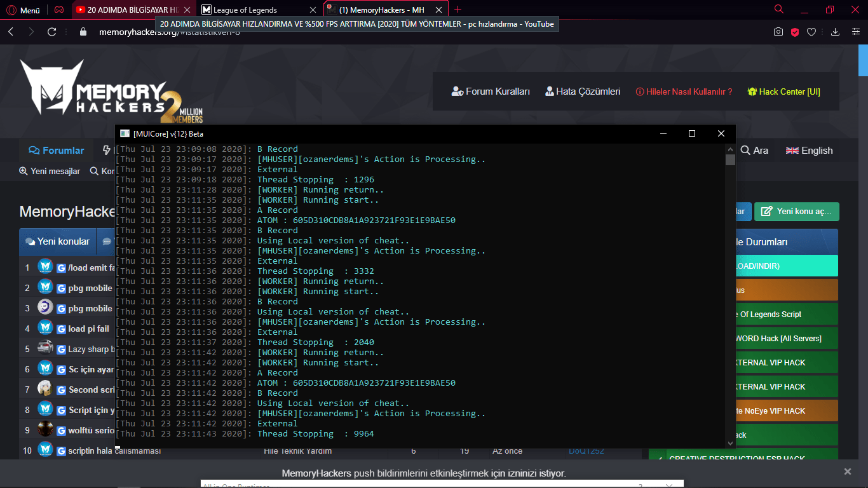Click the padlock site security icon
The width and height of the screenshot is (868, 488).
click(x=83, y=31)
